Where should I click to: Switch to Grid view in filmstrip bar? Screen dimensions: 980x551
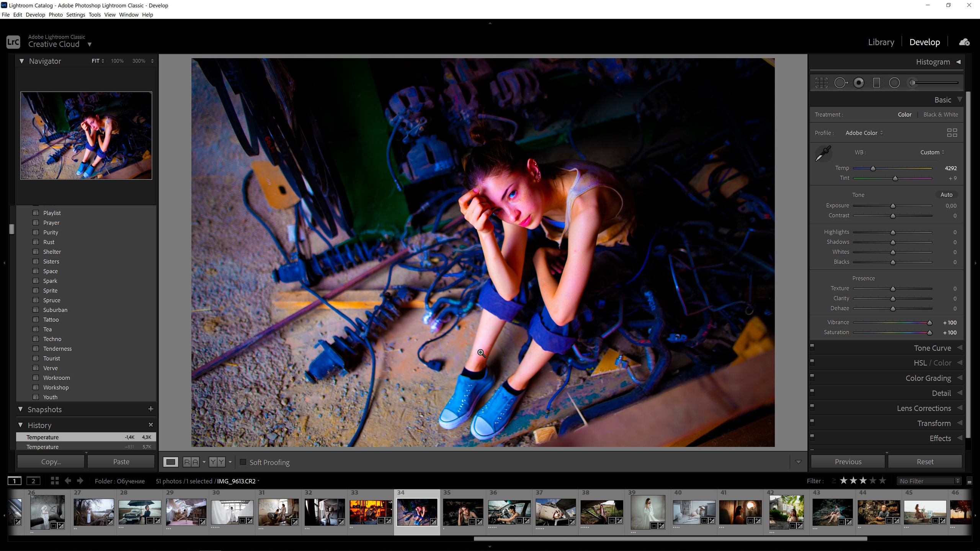[x=54, y=481]
